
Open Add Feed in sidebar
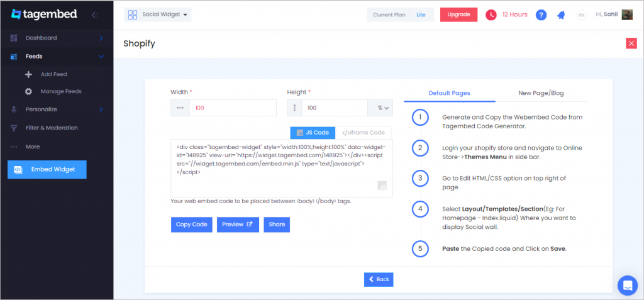pyautogui.click(x=54, y=74)
